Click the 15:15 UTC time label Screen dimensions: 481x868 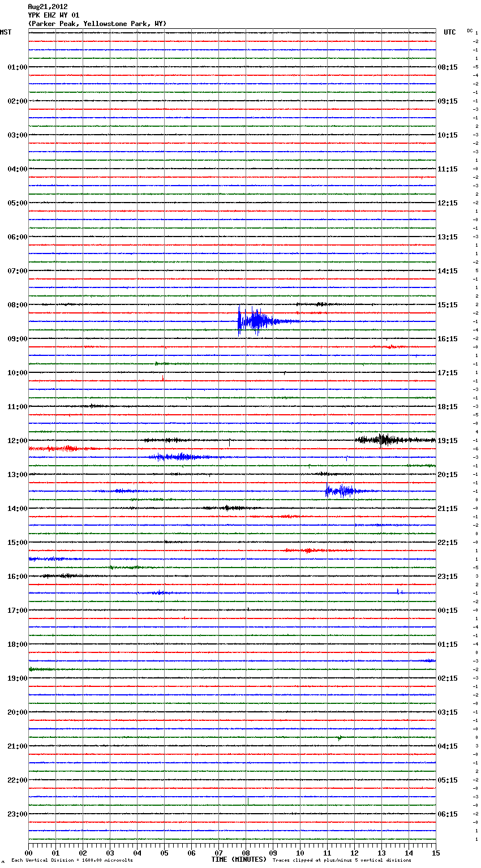pyautogui.click(x=448, y=305)
